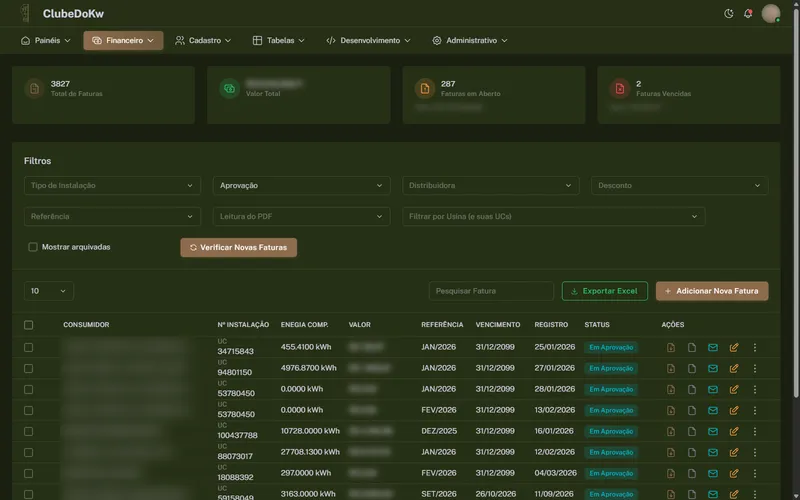Edit the UC 100437788 invoice

(734, 432)
